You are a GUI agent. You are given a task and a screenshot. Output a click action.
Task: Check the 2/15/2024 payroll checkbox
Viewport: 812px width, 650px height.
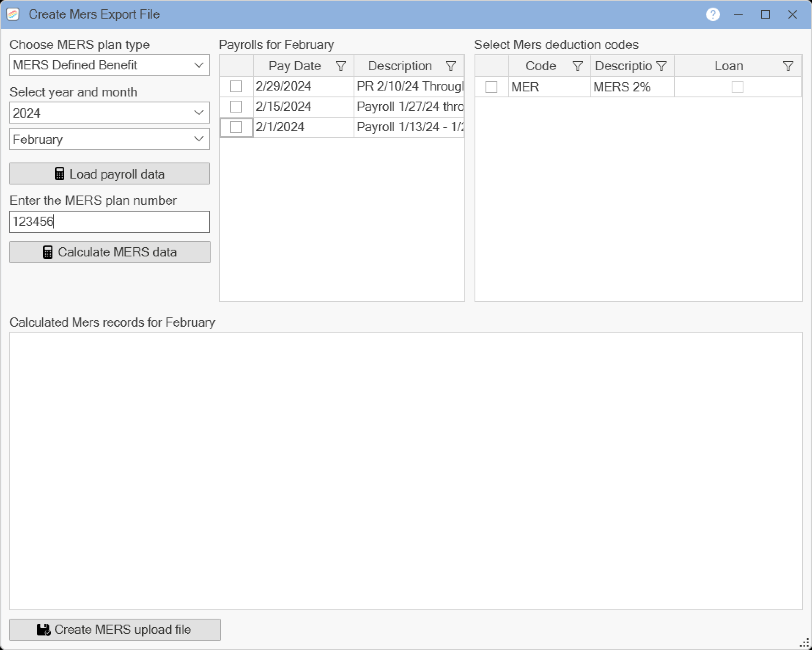click(236, 107)
